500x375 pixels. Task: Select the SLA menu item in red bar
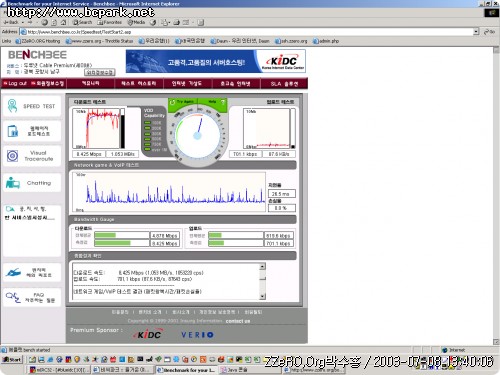284,84
